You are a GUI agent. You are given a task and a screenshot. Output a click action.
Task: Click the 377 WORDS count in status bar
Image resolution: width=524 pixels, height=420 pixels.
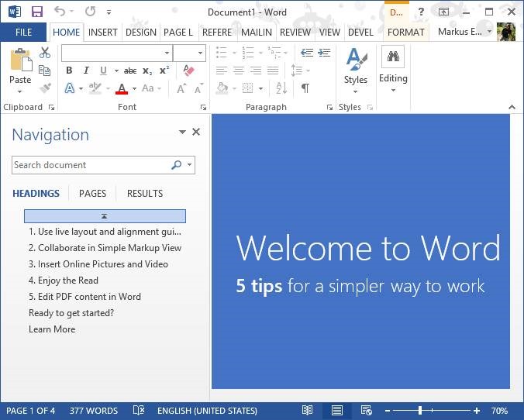pos(94,411)
